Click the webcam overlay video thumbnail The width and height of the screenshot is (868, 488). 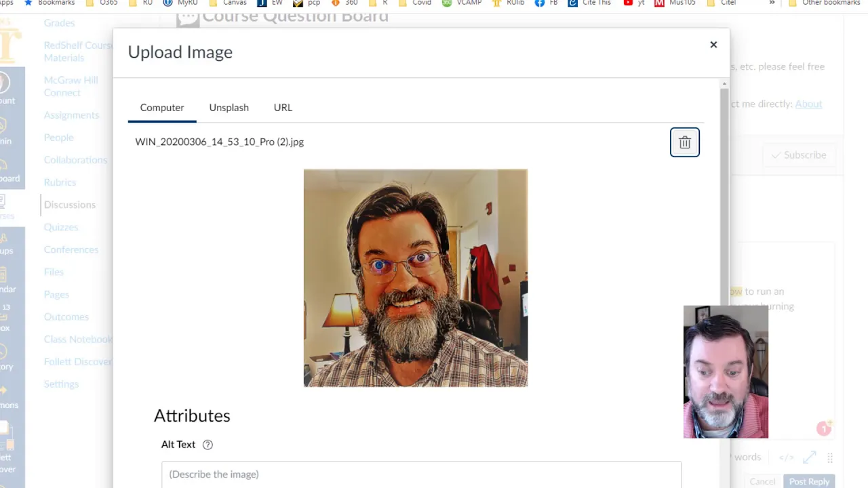click(x=726, y=371)
